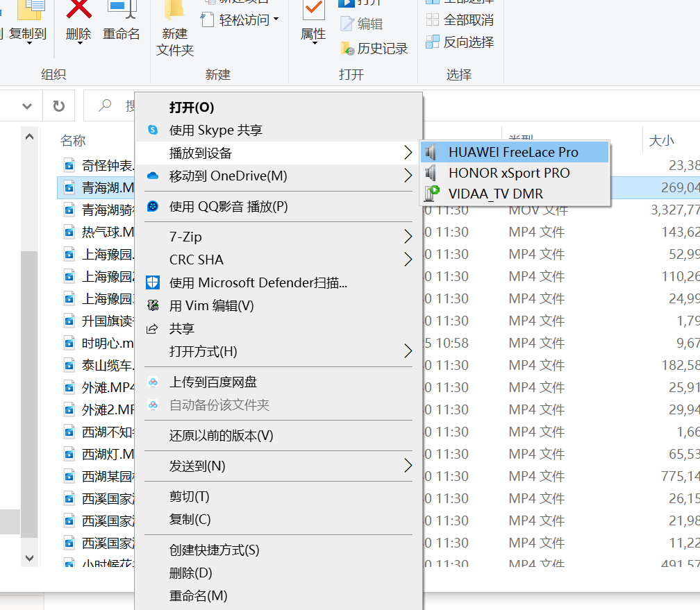
Task: Sort by the Size (大小) column header
Action: click(661, 141)
